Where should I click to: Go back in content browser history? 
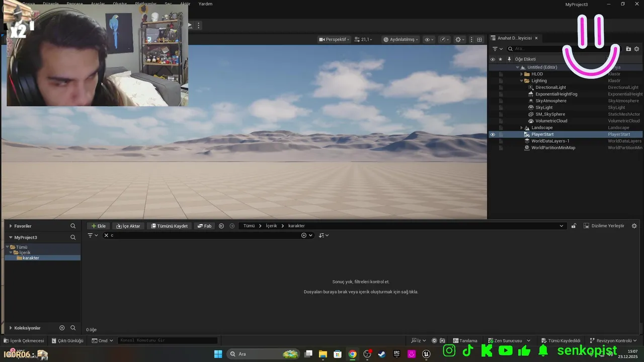coord(221,226)
